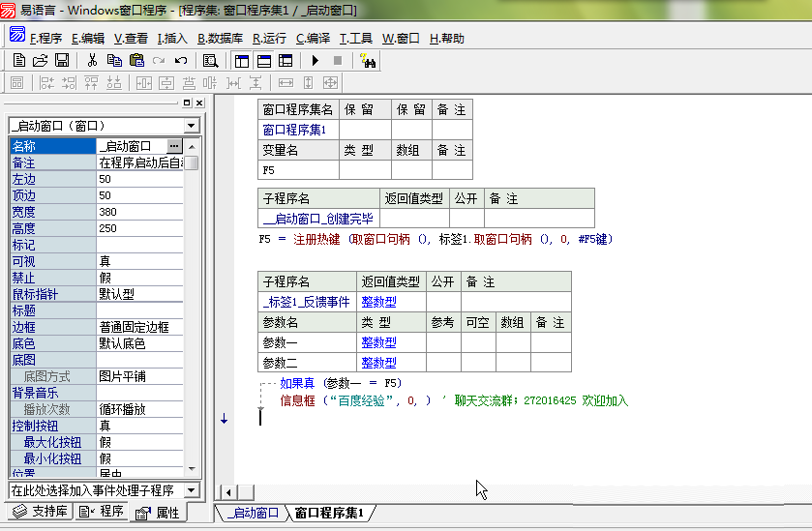Open the R.运行 menu
Image resolution: width=812 pixels, height=531 pixels.
(269, 39)
